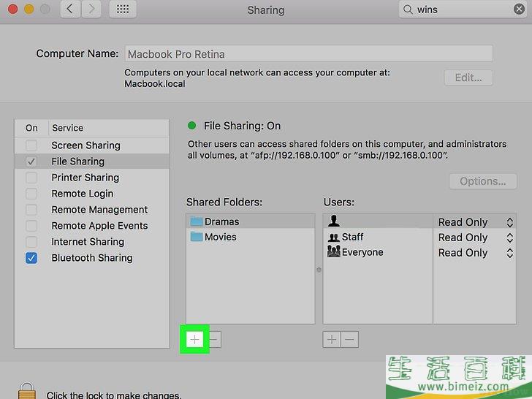The width and height of the screenshot is (532, 399).
Task: Open Staff permission Read Only dropdown
Action: 475,237
